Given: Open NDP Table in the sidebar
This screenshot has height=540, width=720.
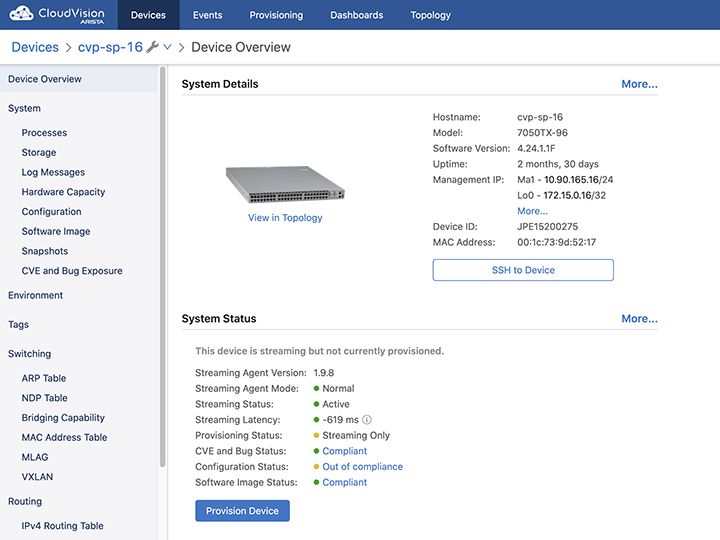Looking at the screenshot, I should pos(45,398).
